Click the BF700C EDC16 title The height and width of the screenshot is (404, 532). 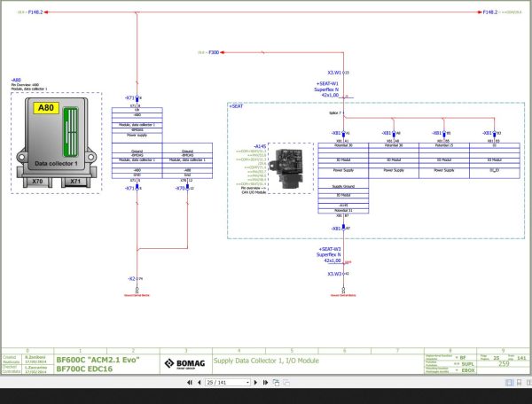pyautogui.click(x=84, y=369)
